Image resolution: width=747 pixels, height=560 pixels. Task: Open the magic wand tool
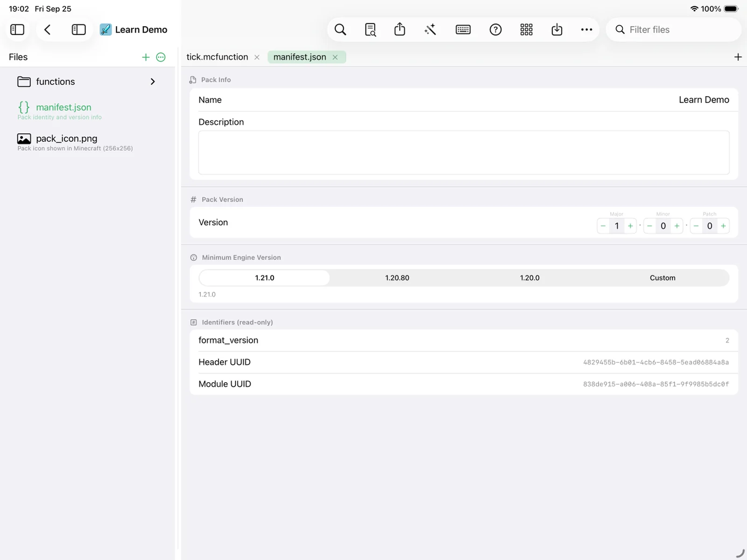point(430,29)
